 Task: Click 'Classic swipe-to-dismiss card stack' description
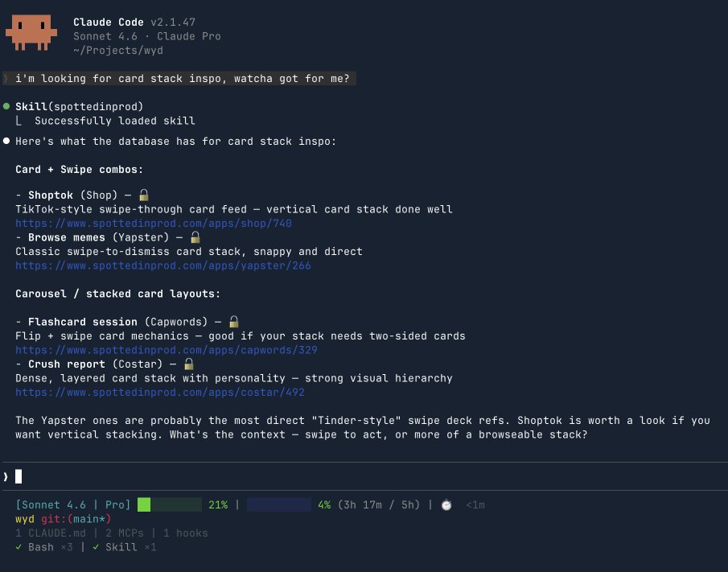coord(189,252)
